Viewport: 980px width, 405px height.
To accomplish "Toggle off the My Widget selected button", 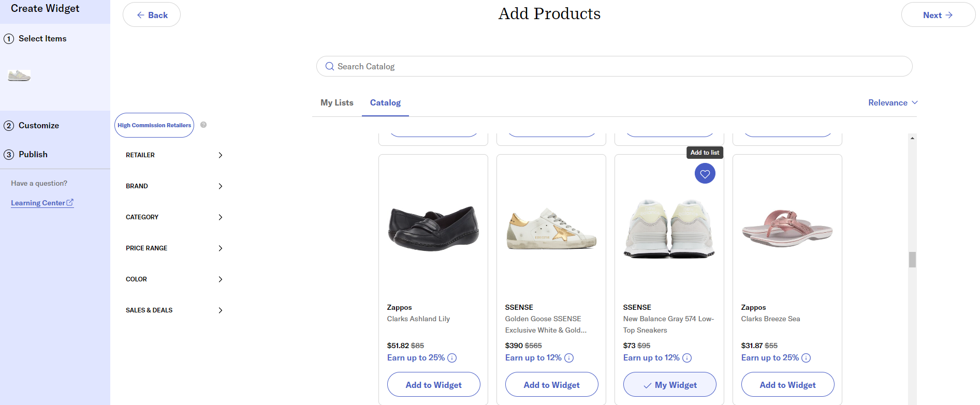I will coord(669,384).
